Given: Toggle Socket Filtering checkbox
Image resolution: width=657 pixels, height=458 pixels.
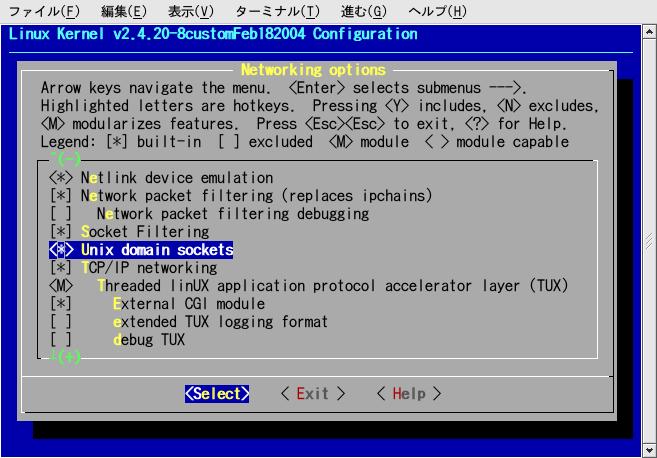Looking at the screenshot, I should point(61,232).
